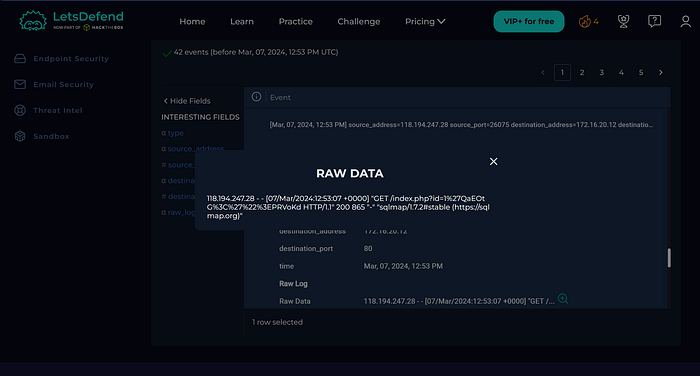The height and width of the screenshot is (376, 700).
Task: Click the time value Mar, 07, 2024, 12:53 PM
Action: pyautogui.click(x=403, y=266)
